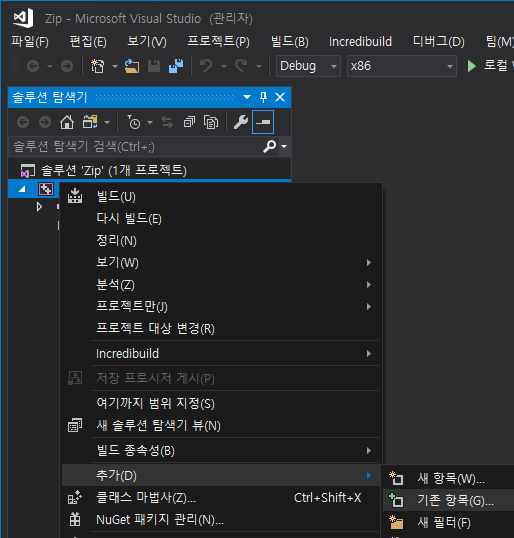Screen dimensions: 514x538
Task: Pin the Solution Explorer panel
Action: [264, 97]
